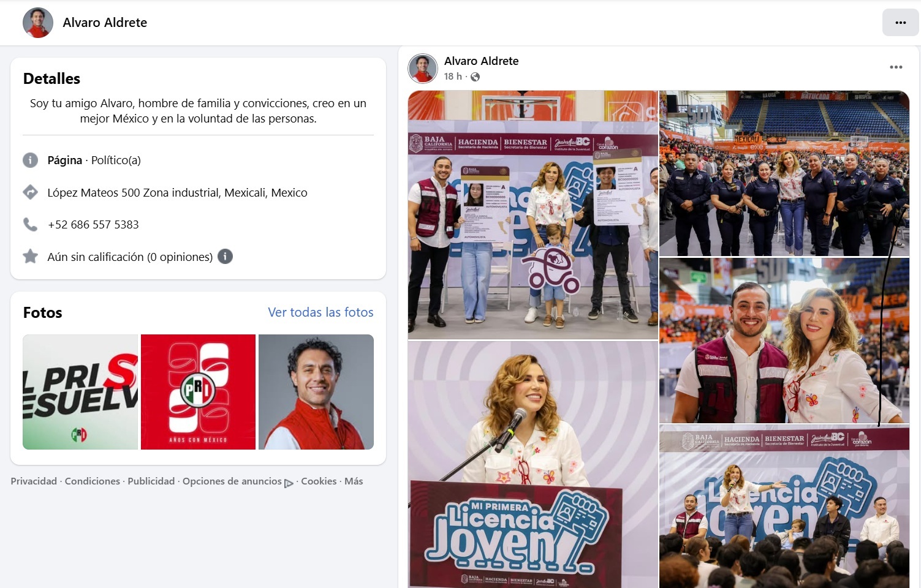
Task: Open the post author's avatar
Action: tap(423, 68)
